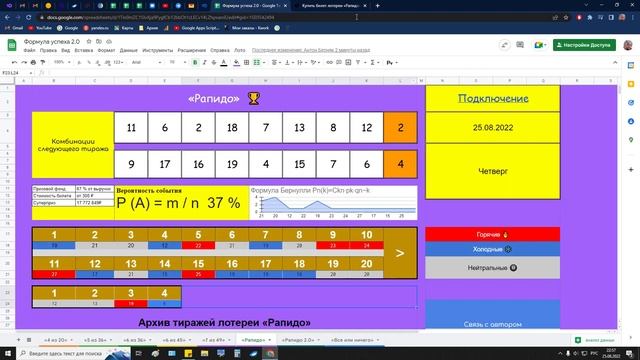Open the all sheets list icon
Viewport: 640px width, 360px height.
pyautogui.click(x=29, y=340)
